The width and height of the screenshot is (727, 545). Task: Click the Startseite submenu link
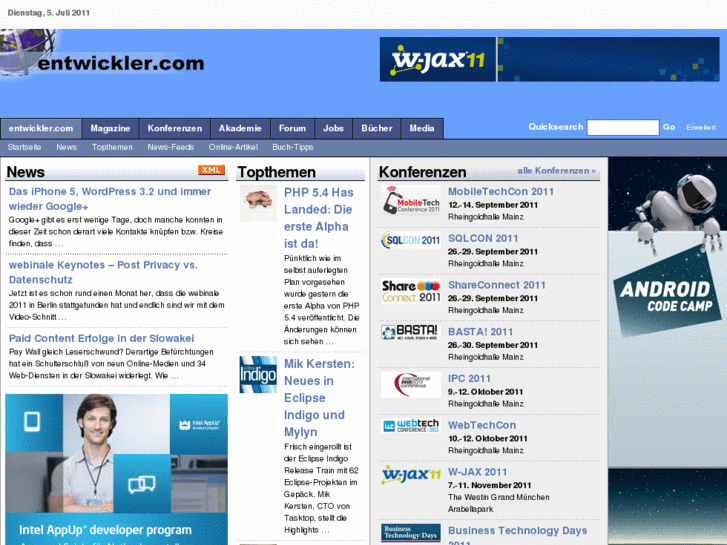[x=24, y=147]
